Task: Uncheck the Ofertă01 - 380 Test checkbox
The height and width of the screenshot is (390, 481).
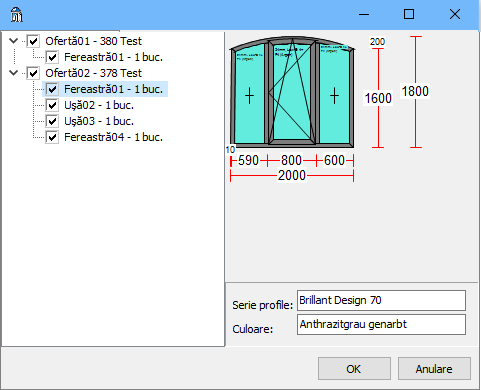Action: pos(33,41)
